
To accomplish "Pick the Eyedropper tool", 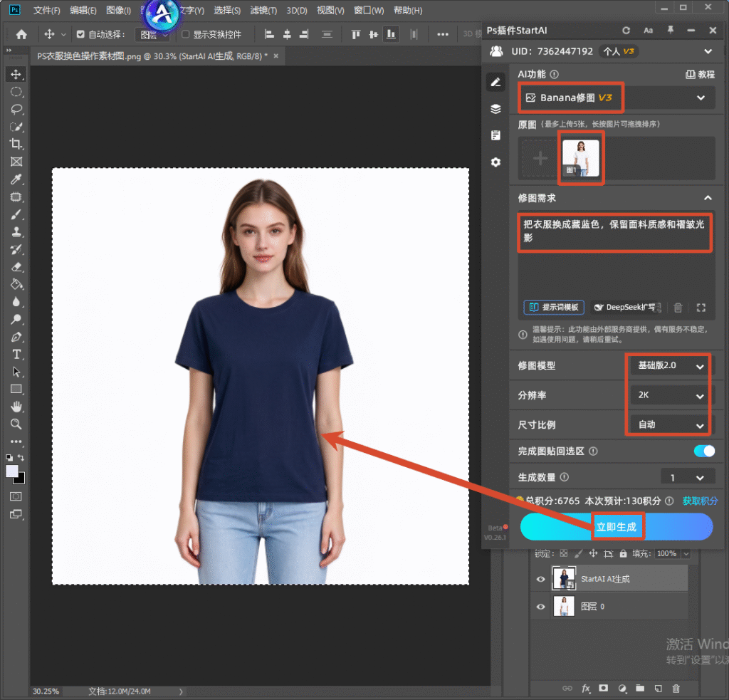I will (x=16, y=179).
